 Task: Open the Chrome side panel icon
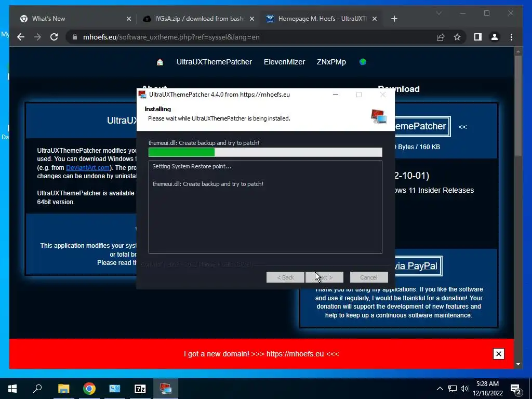478,37
